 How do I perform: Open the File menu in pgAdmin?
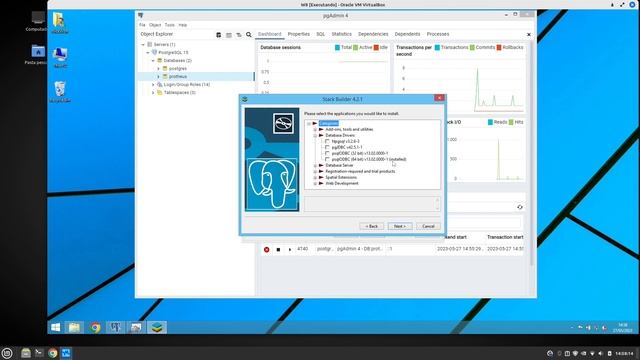[142, 25]
